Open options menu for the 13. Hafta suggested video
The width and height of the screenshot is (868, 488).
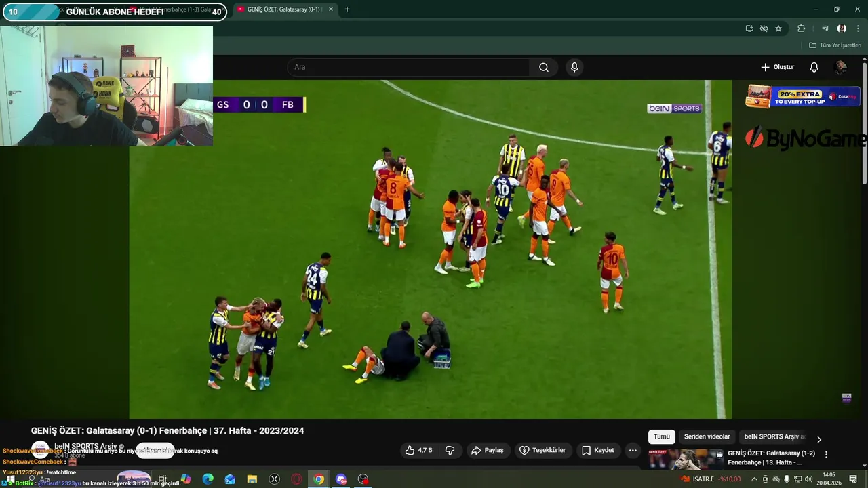pyautogui.click(x=826, y=454)
